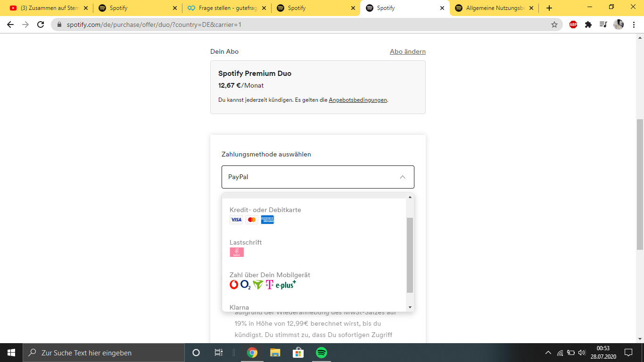Pick the Vodafone carrier logo
644x362 pixels.
click(234, 285)
